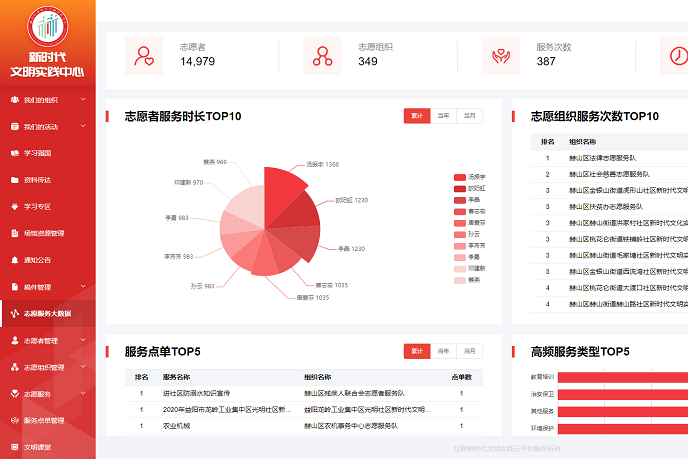Image resolution: width=688 pixels, height=459 pixels.
Task: Open 学习强国 via its sidebar icon
Action: 15,153
